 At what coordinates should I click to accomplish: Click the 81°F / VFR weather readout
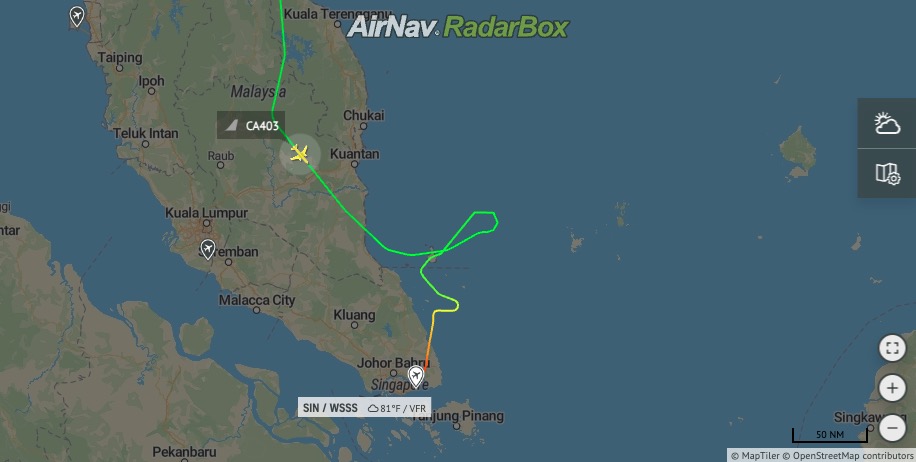[x=397, y=408]
